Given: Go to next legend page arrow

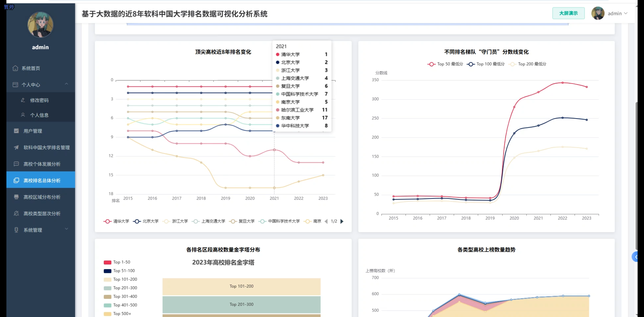Looking at the screenshot, I should tap(342, 221).
